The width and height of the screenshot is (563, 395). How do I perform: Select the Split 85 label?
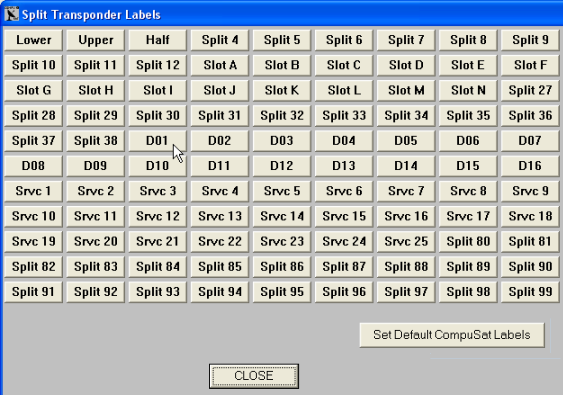coord(220,266)
